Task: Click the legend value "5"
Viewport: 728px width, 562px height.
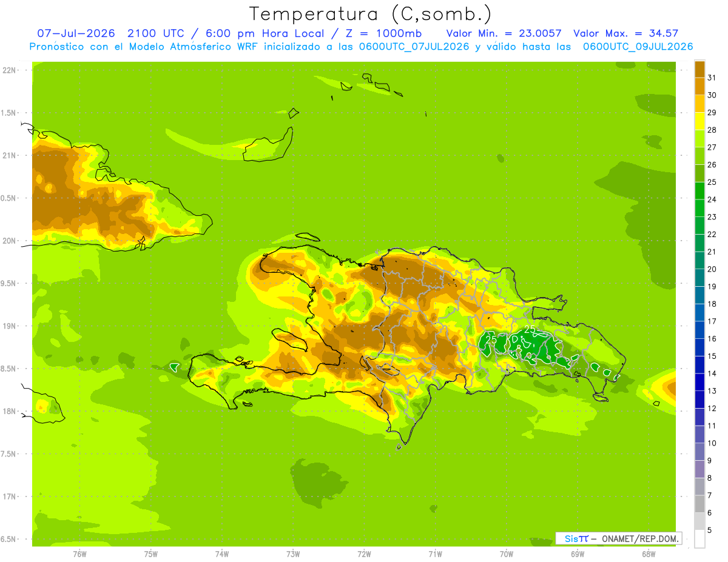Action: [x=710, y=530]
